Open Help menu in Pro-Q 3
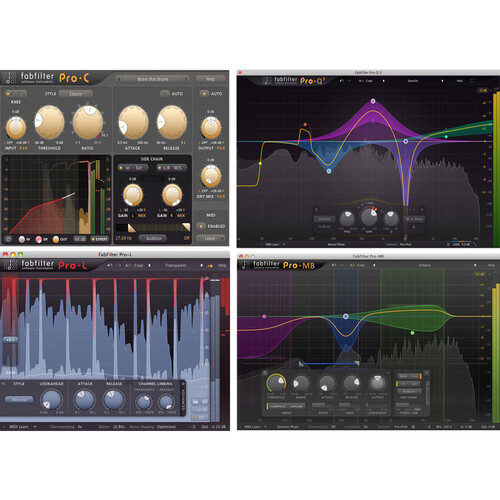The width and height of the screenshot is (500, 500). [460, 81]
